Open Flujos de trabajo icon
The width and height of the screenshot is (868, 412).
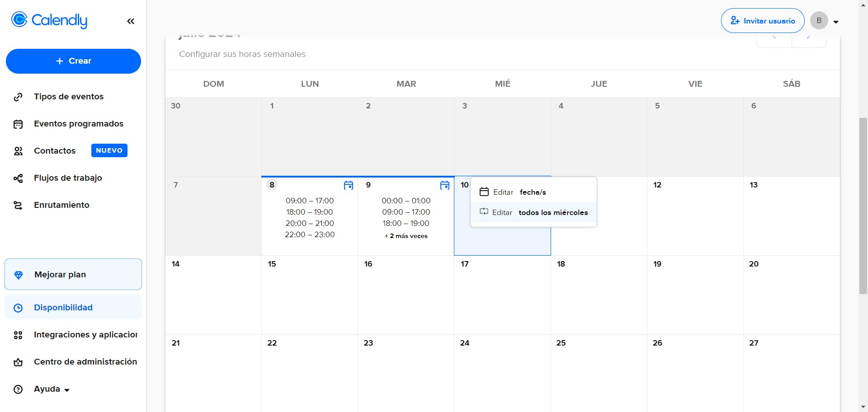[18, 178]
